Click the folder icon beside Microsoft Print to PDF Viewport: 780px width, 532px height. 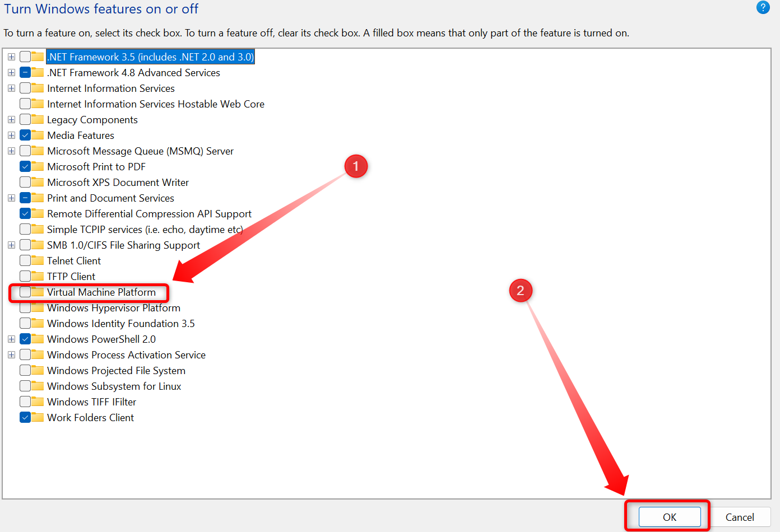click(38, 166)
